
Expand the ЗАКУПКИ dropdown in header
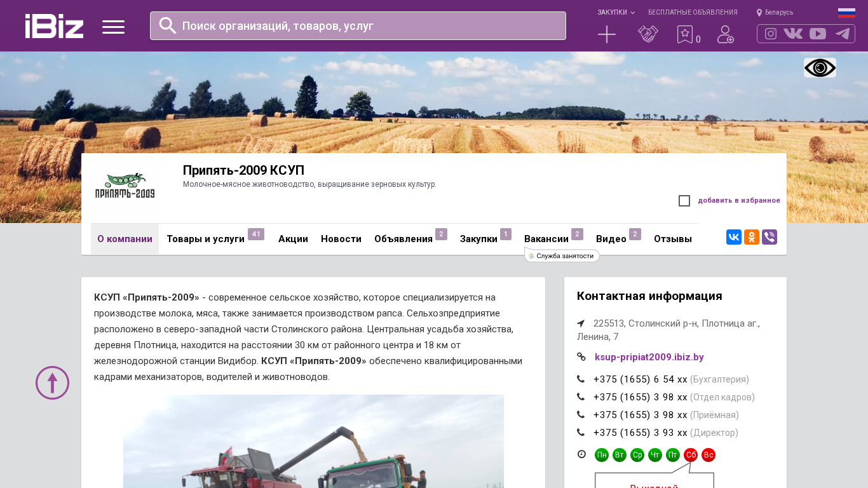[616, 13]
